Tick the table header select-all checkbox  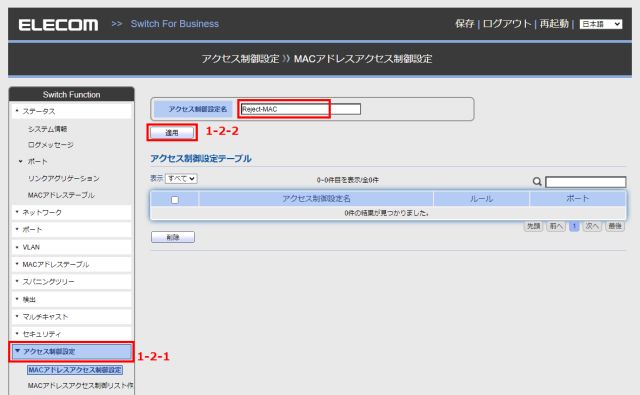click(175, 200)
